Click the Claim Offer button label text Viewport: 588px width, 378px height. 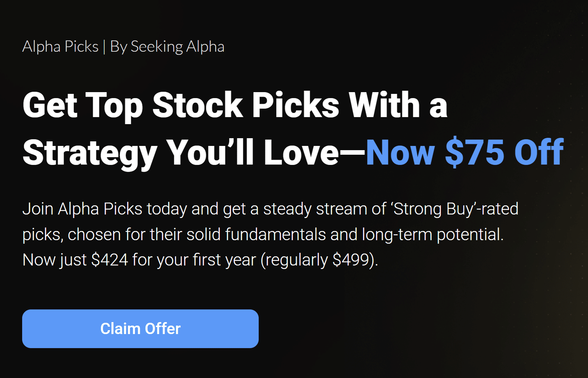(x=140, y=328)
